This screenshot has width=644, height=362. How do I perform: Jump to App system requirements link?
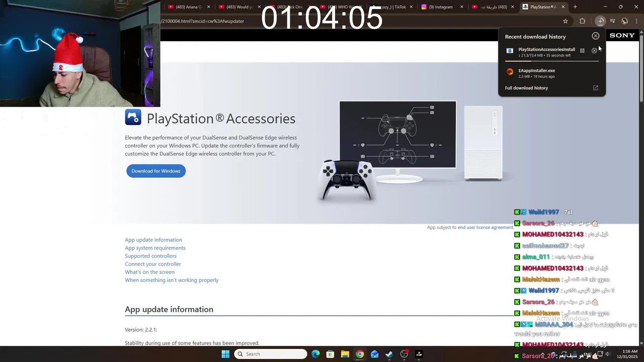click(x=155, y=248)
